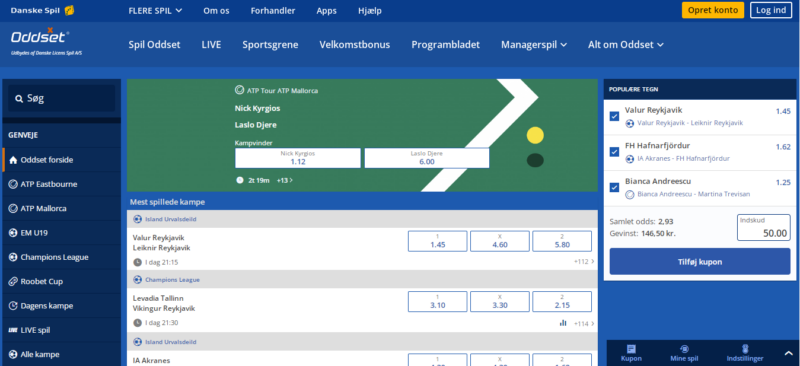This screenshot has width=800, height=366.
Task: Click clock icon beside I dag 21:15
Action: pos(137,262)
